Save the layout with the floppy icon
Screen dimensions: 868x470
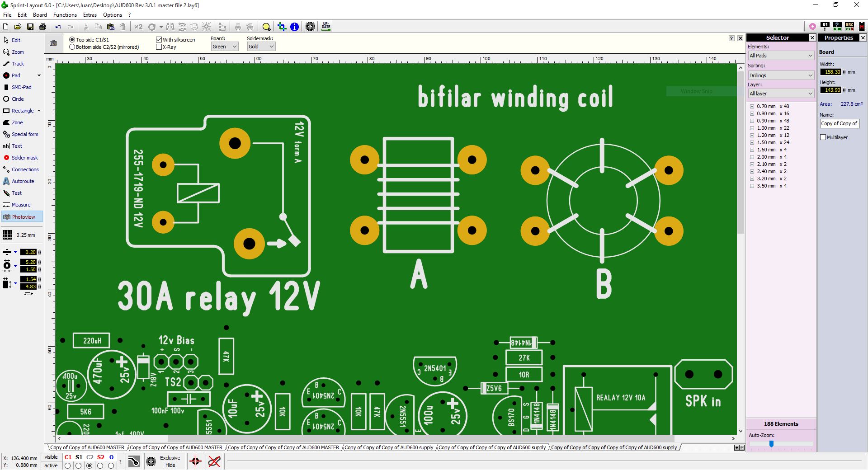tap(30, 27)
